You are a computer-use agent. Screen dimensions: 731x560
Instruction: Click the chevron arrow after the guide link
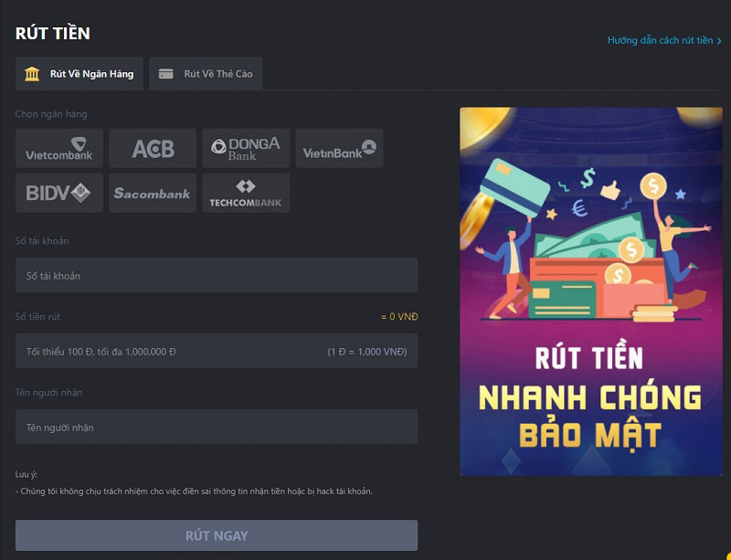pos(720,41)
